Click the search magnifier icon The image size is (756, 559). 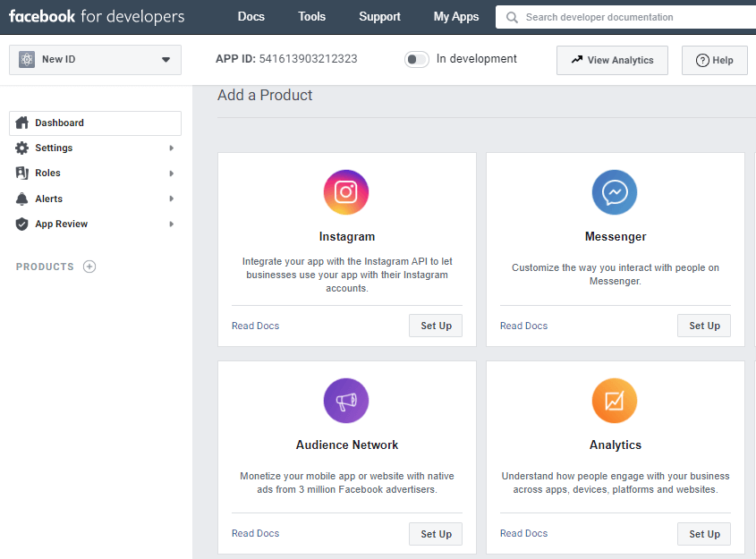512,17
